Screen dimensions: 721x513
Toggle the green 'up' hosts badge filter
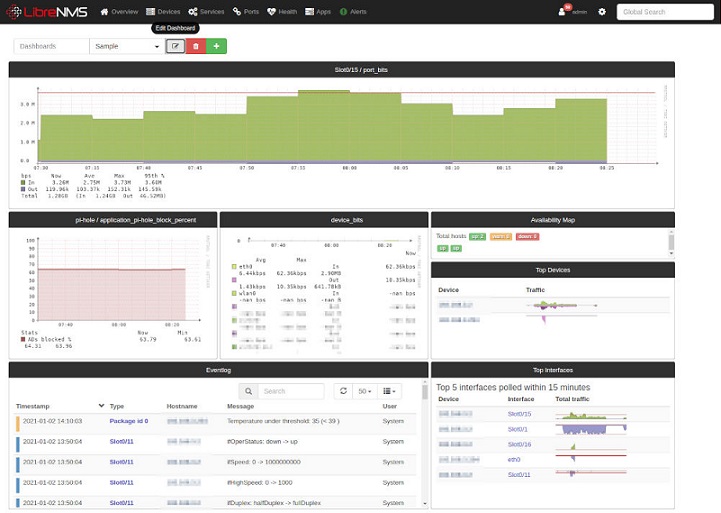[x=477, y=236]
